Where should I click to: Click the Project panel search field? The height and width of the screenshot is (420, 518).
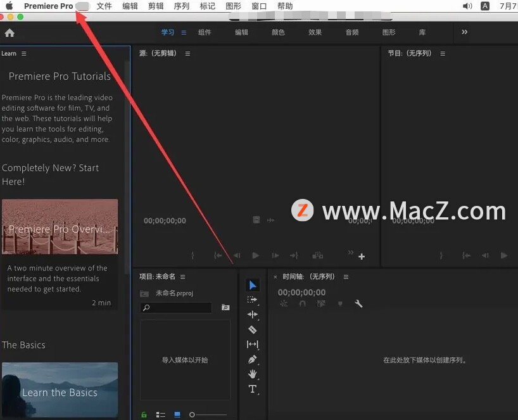tap(176, 308)
